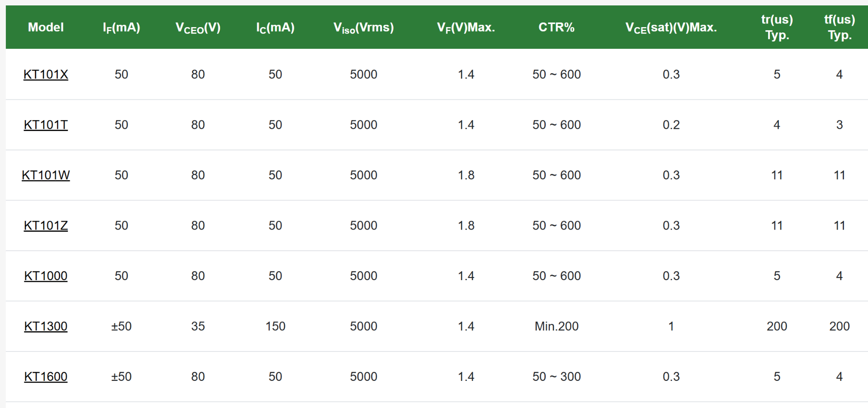Open the KT101T model link

tap(46, 125)
